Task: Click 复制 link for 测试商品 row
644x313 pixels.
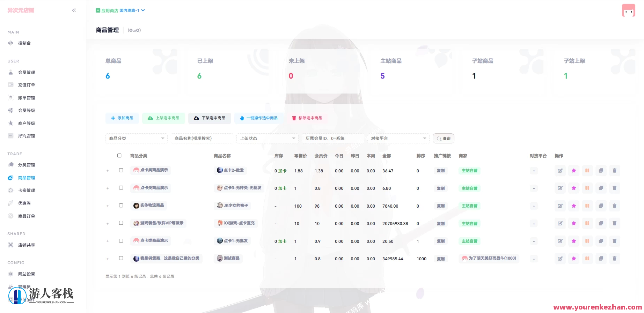Action: (x=441, y=259)
